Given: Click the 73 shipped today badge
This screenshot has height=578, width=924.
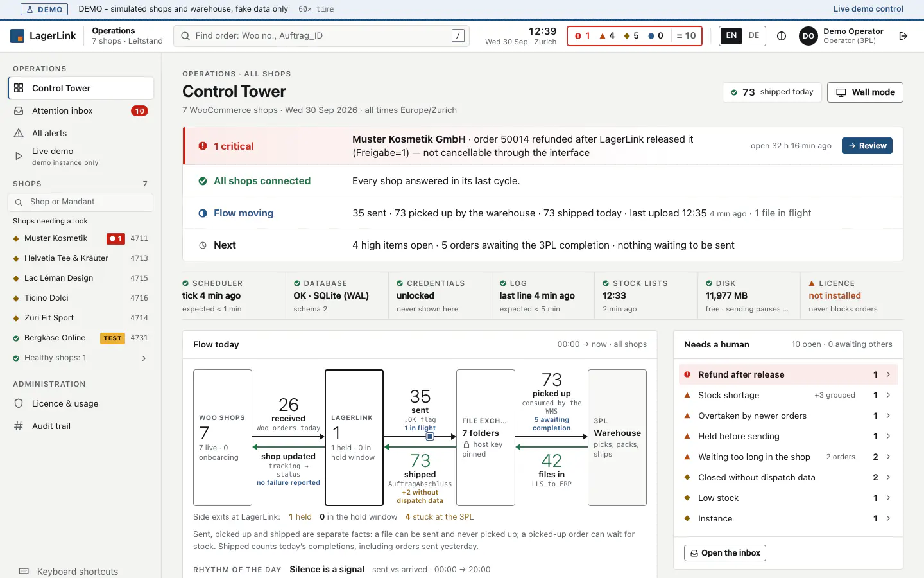Looking at the screenshot, I should pos(772,92).
